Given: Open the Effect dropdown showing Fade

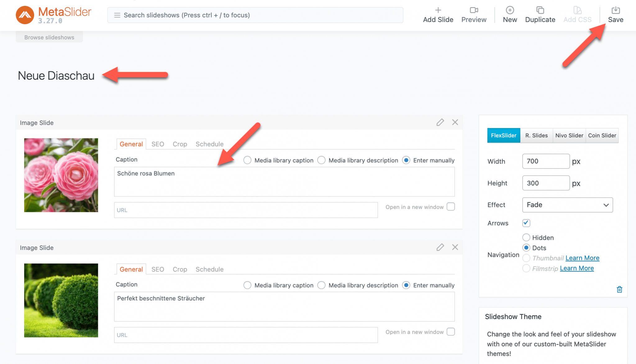Looking at the screenshot, I should [567, 205].
